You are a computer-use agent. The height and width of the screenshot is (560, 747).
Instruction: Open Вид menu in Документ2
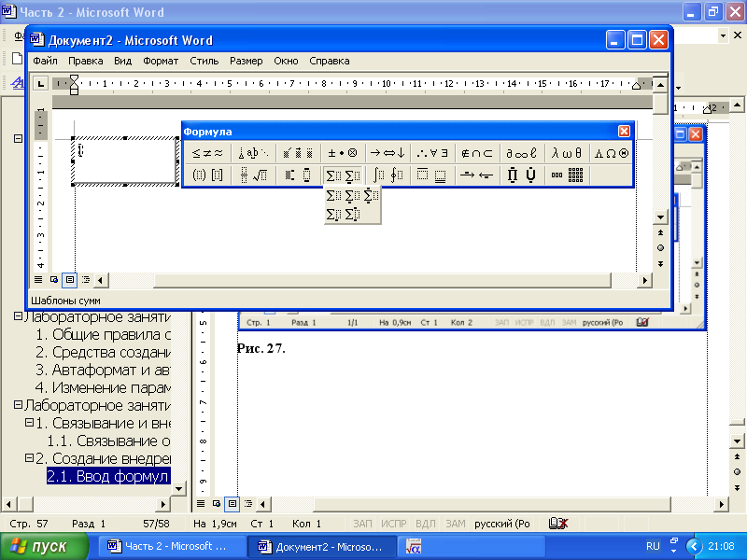122,61
